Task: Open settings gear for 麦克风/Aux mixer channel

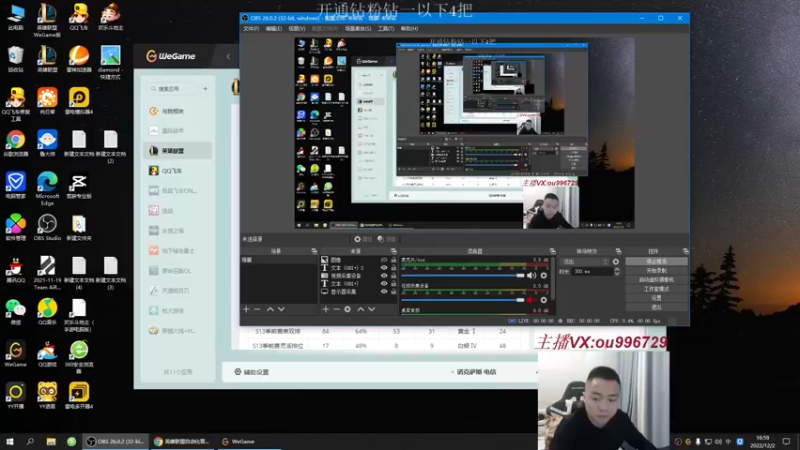Action: point(544,276)
